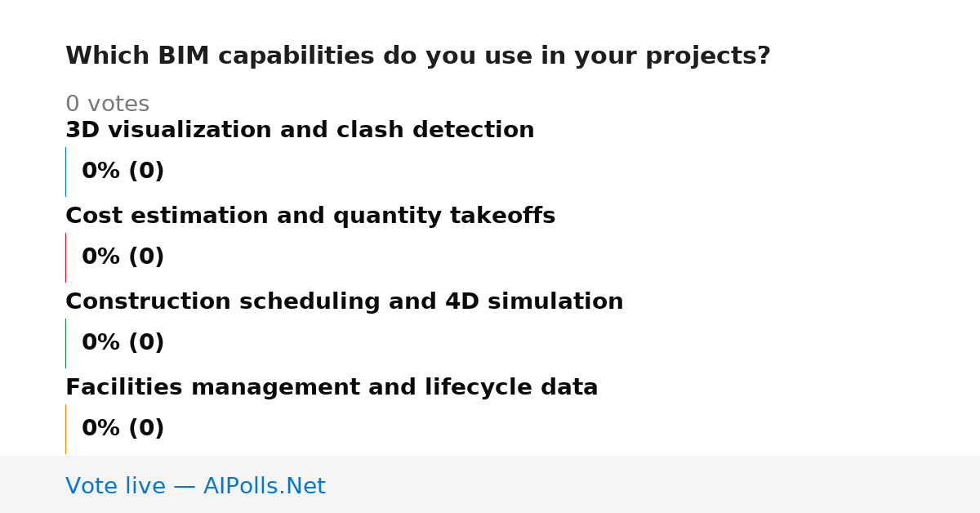Select Facilities management and lifecycle data option
The width and height of the screenshot is (980, 513).
(332, 388)
